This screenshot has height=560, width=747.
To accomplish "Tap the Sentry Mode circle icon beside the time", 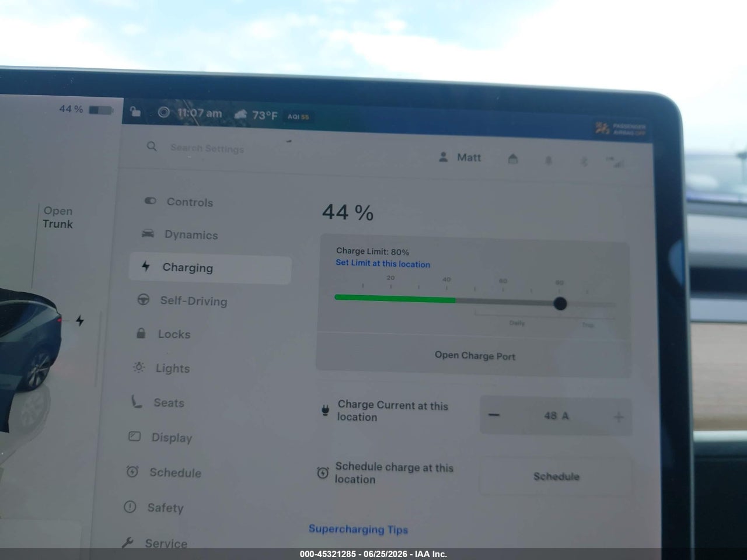I will coord(164,112).
